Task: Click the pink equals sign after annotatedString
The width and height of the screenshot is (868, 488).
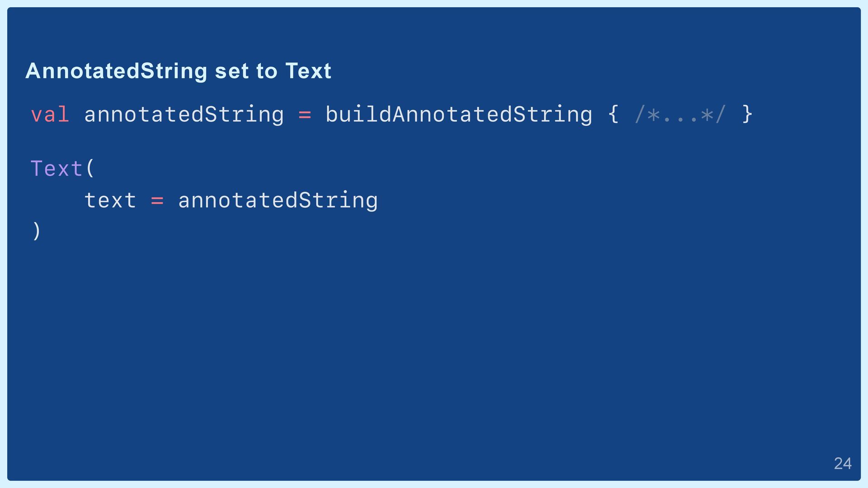Action: [x=305, y=115]
